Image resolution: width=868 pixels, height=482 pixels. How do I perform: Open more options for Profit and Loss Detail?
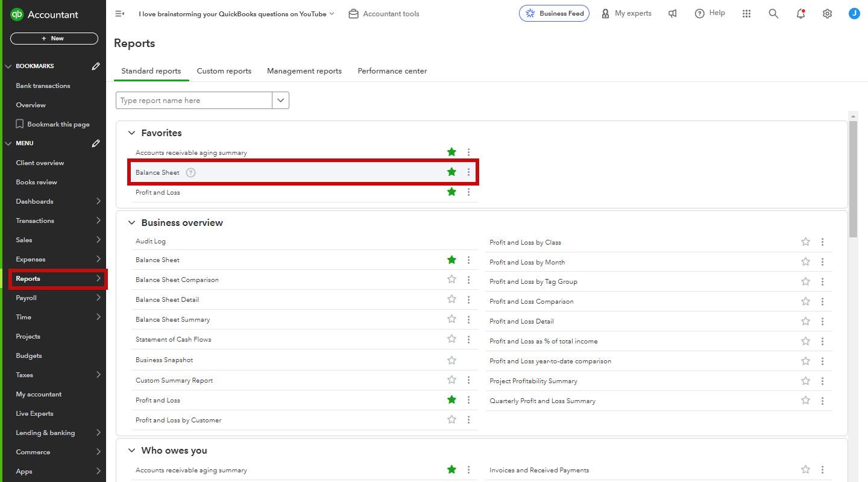[x=822, y=321]
